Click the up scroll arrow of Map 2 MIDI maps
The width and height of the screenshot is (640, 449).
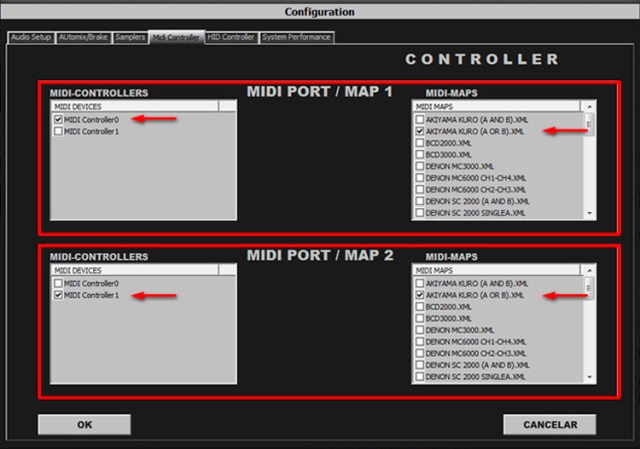coord(590,271)
